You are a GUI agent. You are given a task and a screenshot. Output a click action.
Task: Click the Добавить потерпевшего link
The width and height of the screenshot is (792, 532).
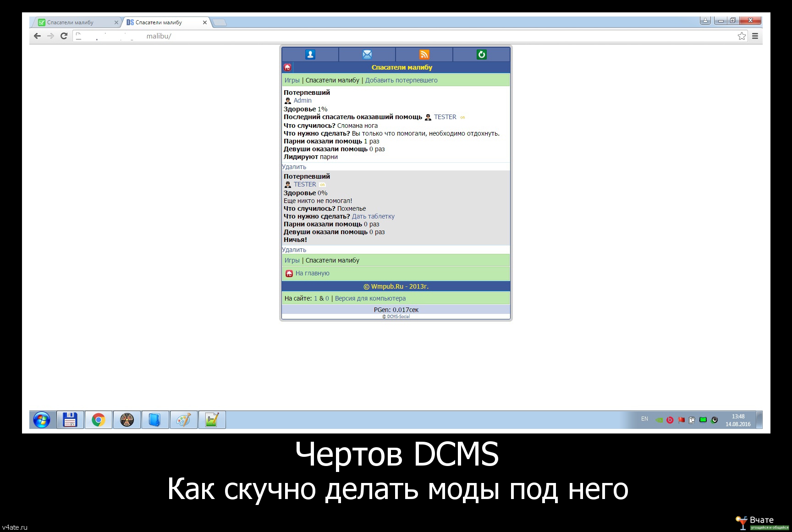tap(401, 80)
